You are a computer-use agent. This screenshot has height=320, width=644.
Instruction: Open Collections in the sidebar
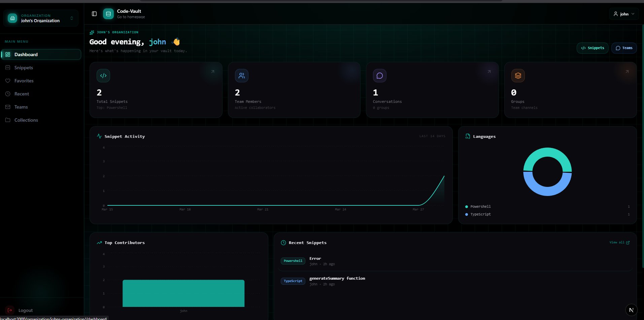41,120
